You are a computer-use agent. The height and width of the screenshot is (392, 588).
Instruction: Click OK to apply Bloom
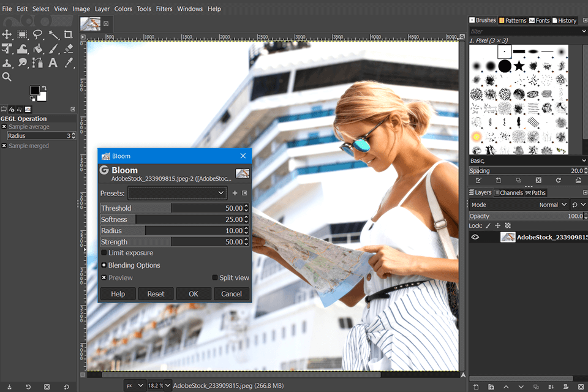(x=194, y=294)
